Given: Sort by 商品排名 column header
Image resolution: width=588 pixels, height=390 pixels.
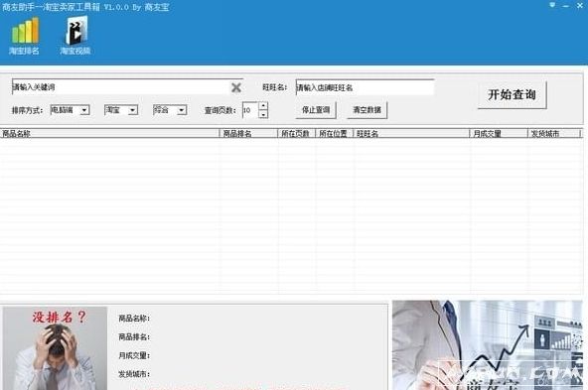Looking at the screenshot, I should tap(248, 133).
